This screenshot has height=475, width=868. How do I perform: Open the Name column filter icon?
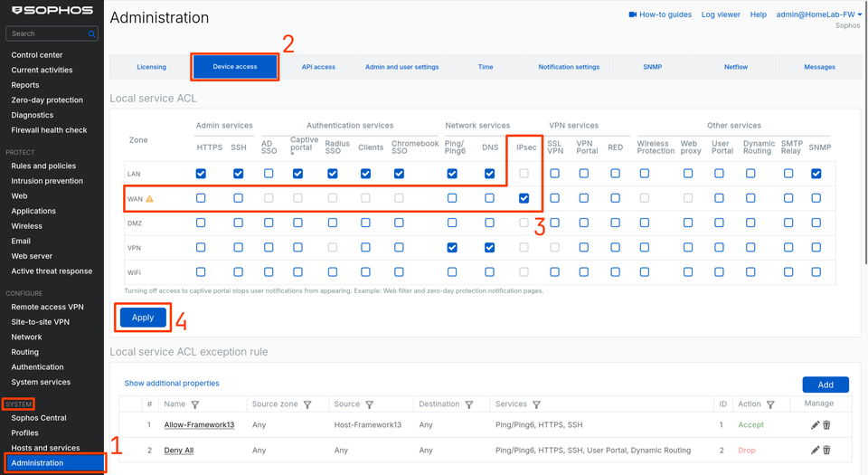tap(195, 404)
